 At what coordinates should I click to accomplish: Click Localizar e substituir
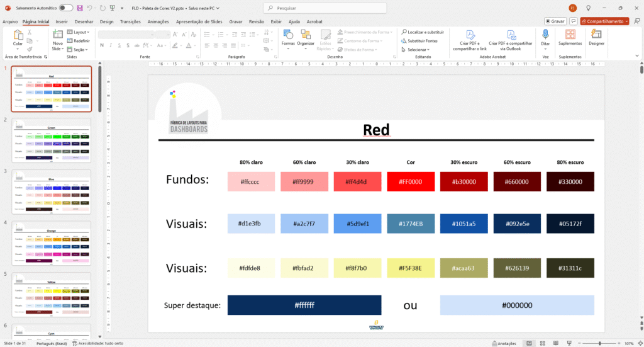pos(422,31)
